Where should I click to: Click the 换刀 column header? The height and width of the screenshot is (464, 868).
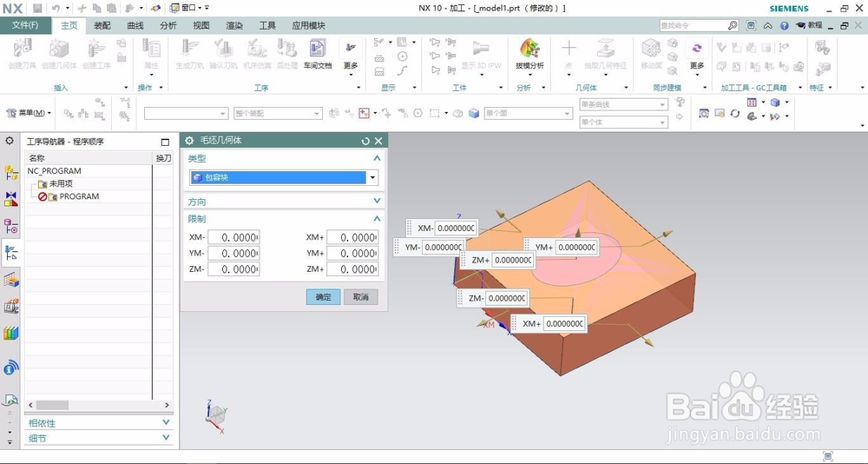[163, 158]
